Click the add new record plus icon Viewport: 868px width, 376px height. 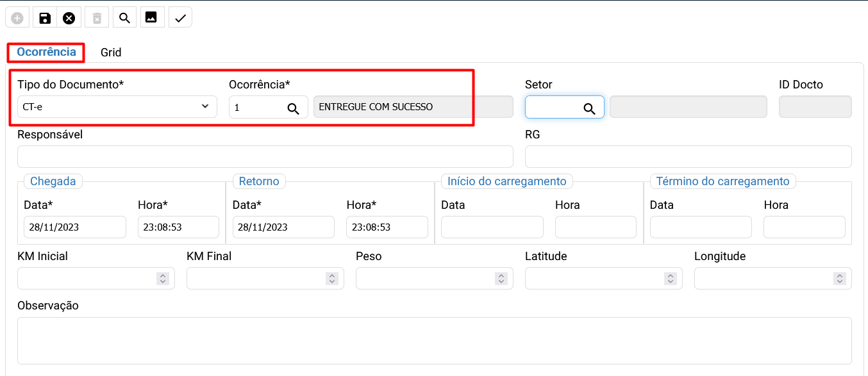[17, 18]
